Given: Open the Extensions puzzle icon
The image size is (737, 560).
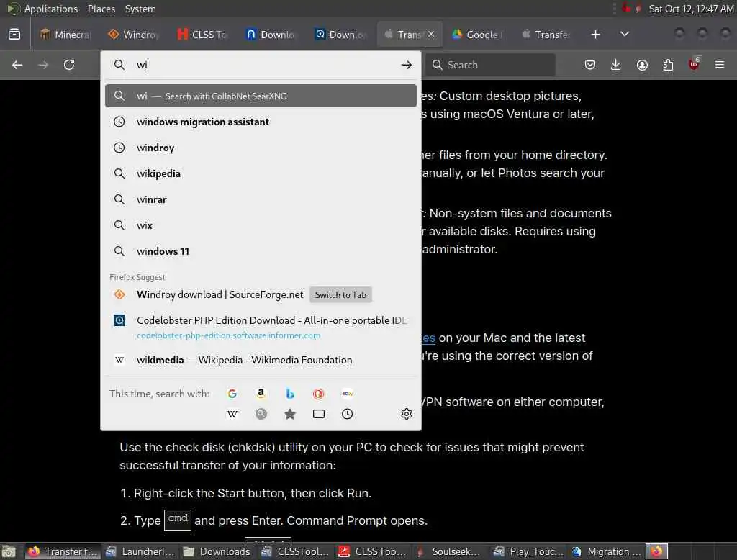Looking at the screenshot, I should coord(668,65).
